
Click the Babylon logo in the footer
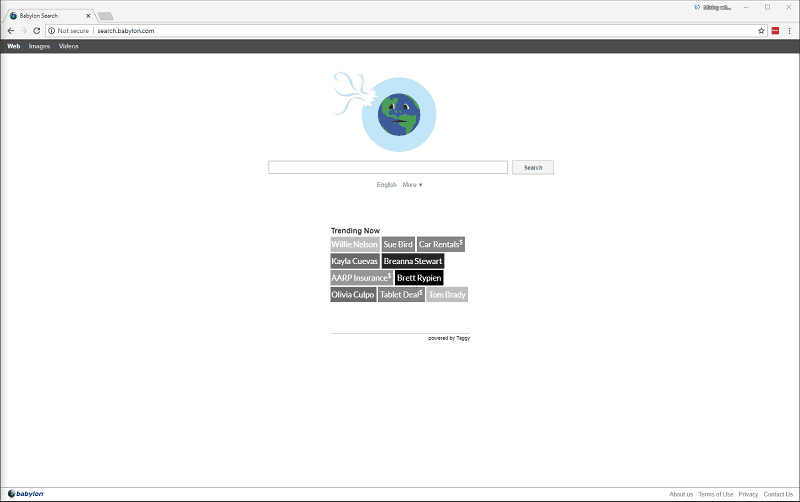(x=26, y=494)
